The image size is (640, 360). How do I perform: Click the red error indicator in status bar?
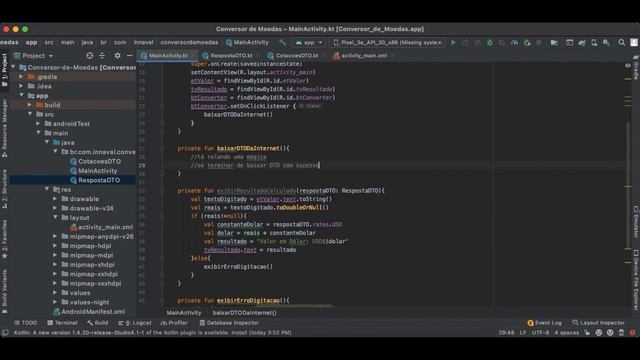click(x=632, y=333)
